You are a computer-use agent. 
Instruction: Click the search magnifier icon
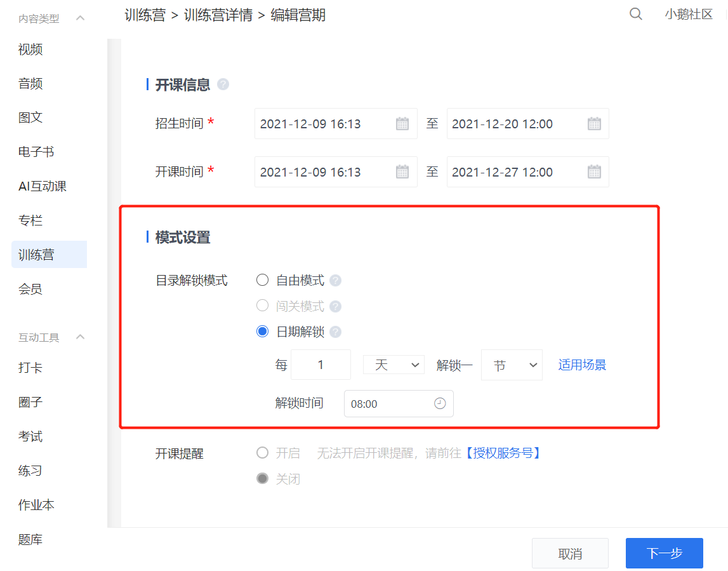pyautogui.click(x=635, y=15)
